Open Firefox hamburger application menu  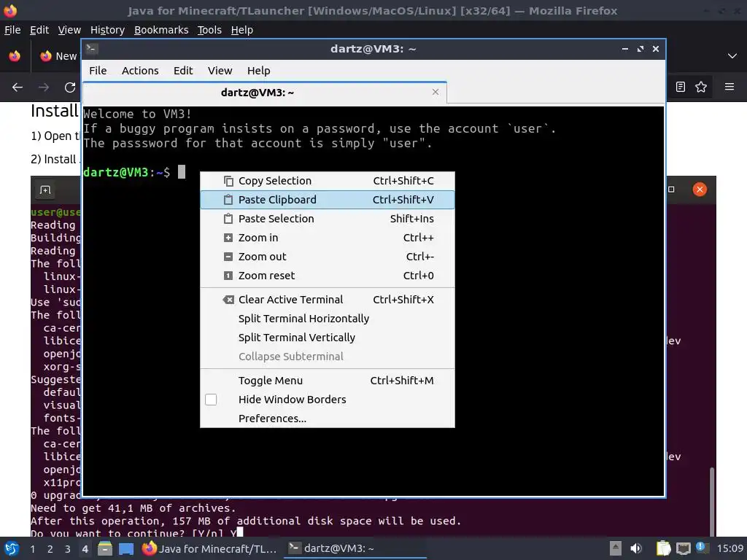729,87
